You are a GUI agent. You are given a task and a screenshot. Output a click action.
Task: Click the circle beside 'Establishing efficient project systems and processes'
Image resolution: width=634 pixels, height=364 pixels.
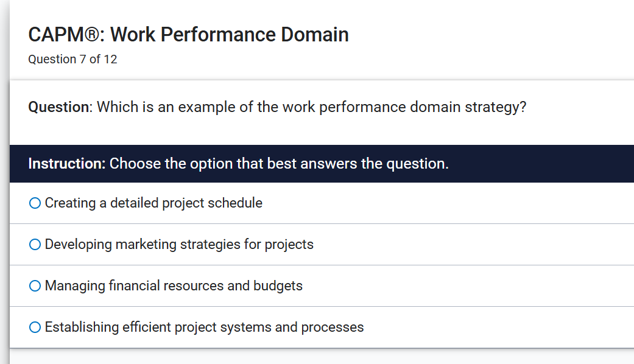click(34, 327)
